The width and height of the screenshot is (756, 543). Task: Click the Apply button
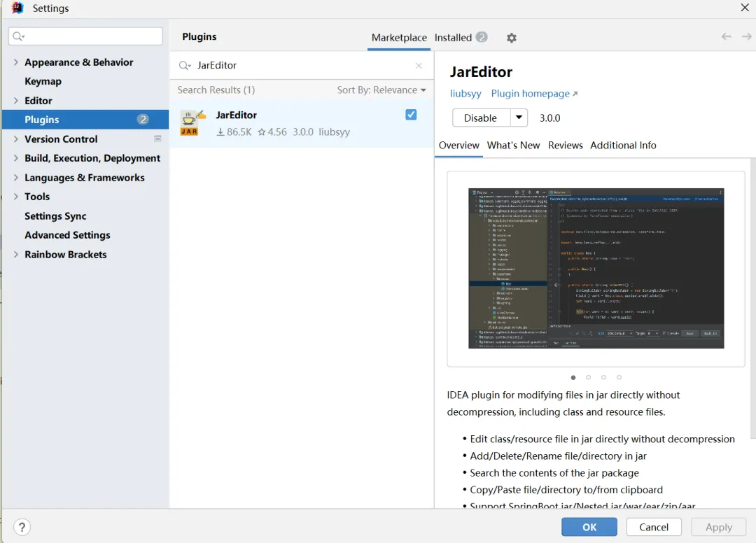(x=718, y=527)
